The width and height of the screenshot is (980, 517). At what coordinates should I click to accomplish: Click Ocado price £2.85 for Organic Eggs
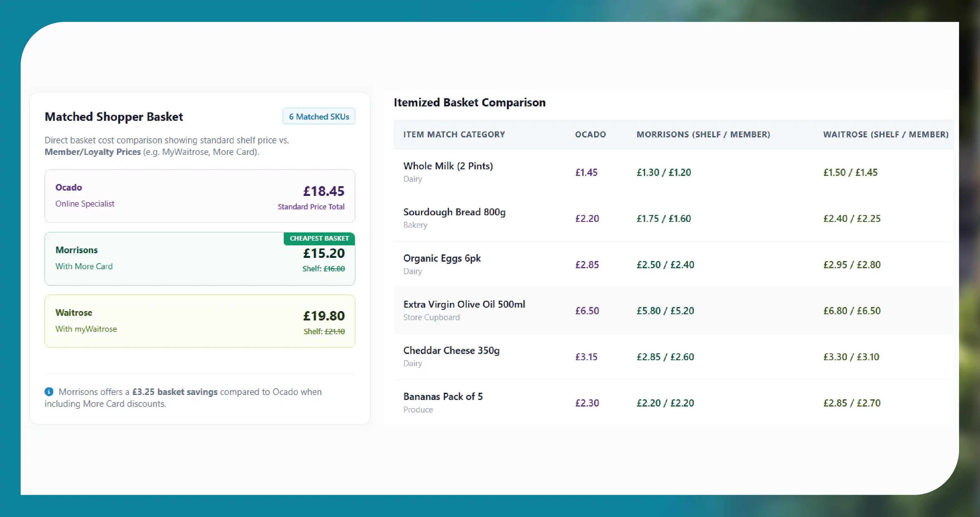click(587, 264)
